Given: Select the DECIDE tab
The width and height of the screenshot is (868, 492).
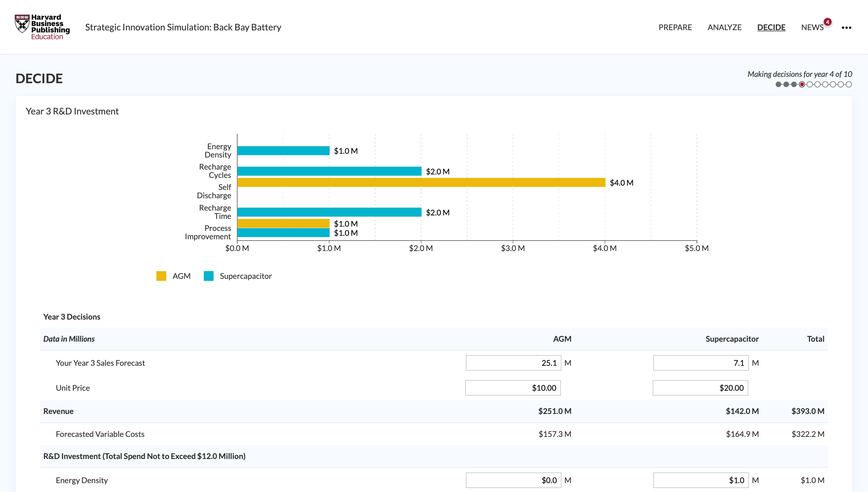Looking at the screenshot, I should pos(771,27).
